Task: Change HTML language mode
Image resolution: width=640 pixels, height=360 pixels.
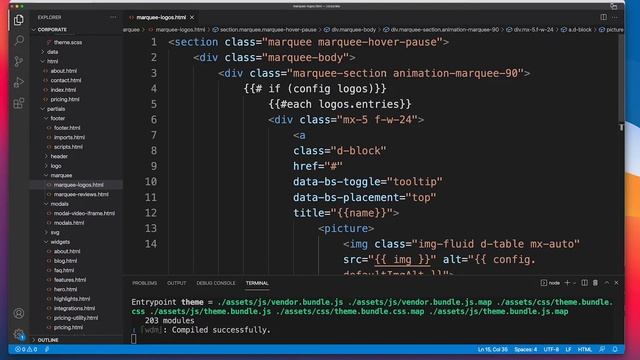Action: pyautogui.click(x=584, y=349)
